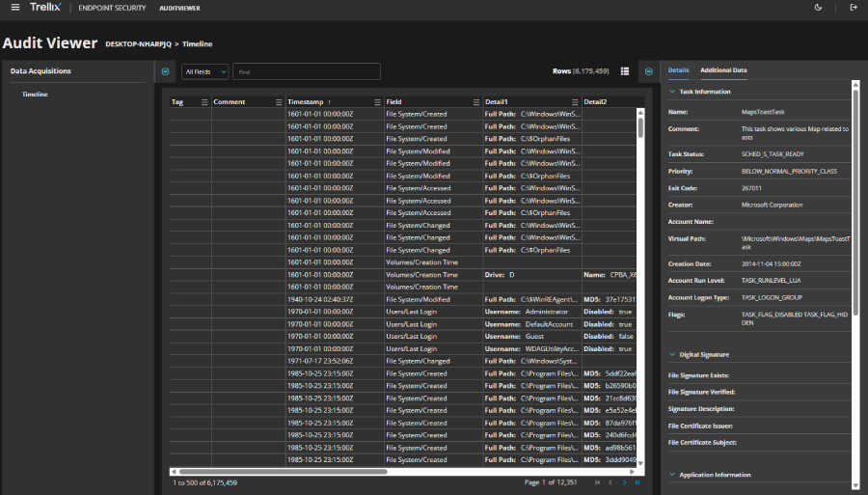
Task: Click the exit code 267011 value
Action: pos(751,188)
